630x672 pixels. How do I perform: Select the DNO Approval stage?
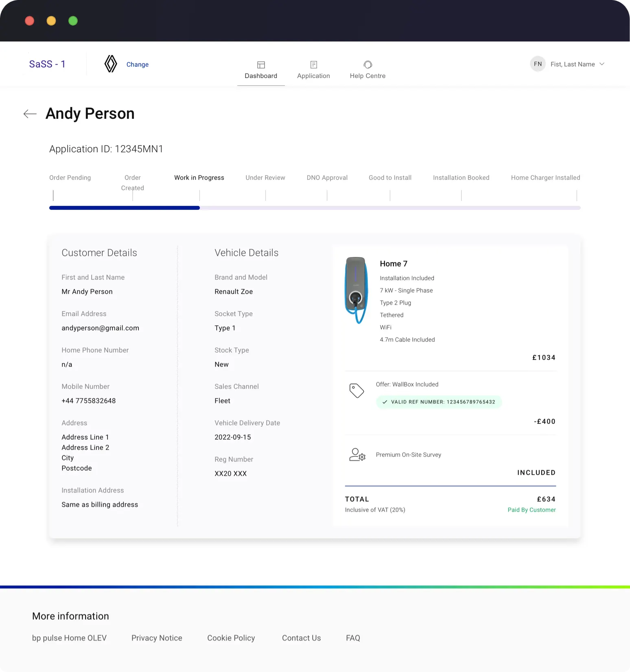(x=327, y=178)
